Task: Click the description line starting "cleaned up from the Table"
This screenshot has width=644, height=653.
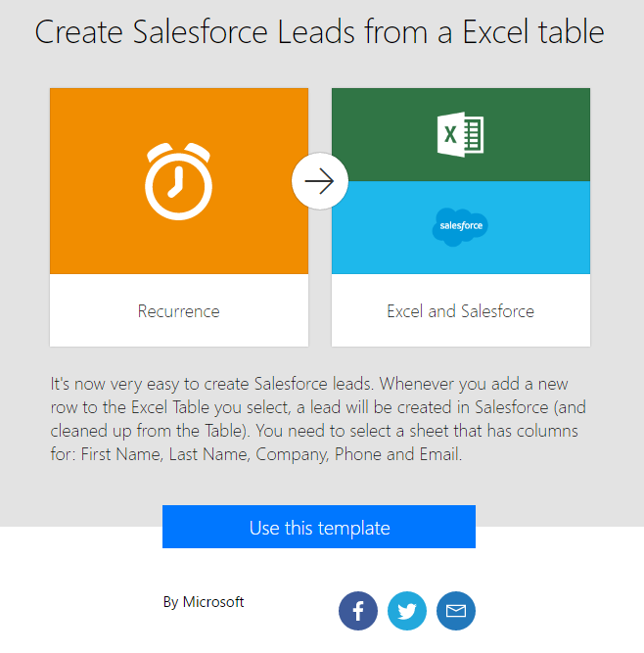Action: (x=313, y=431)
